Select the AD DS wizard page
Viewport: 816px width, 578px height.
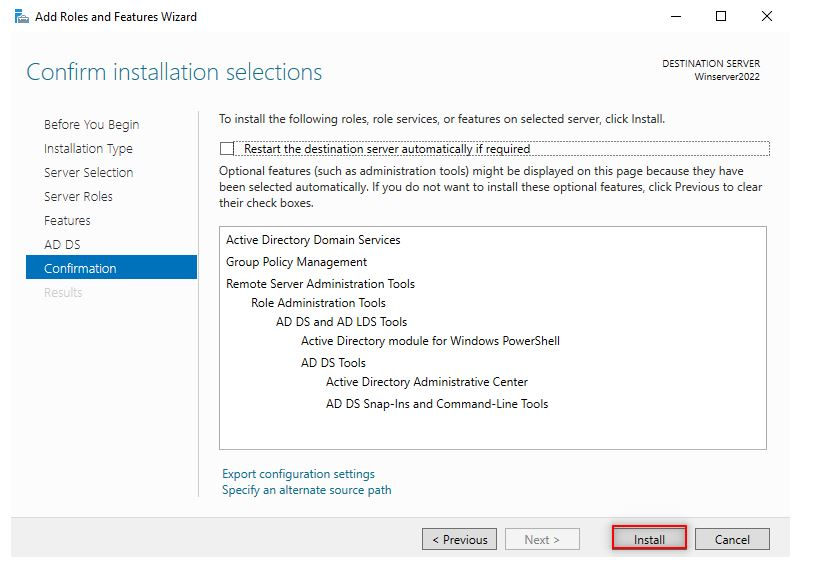tap(62, 245)
